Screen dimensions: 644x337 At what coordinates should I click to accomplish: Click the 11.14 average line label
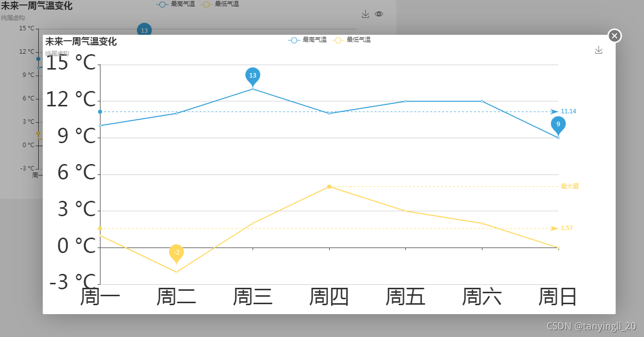tap(568, 111)
